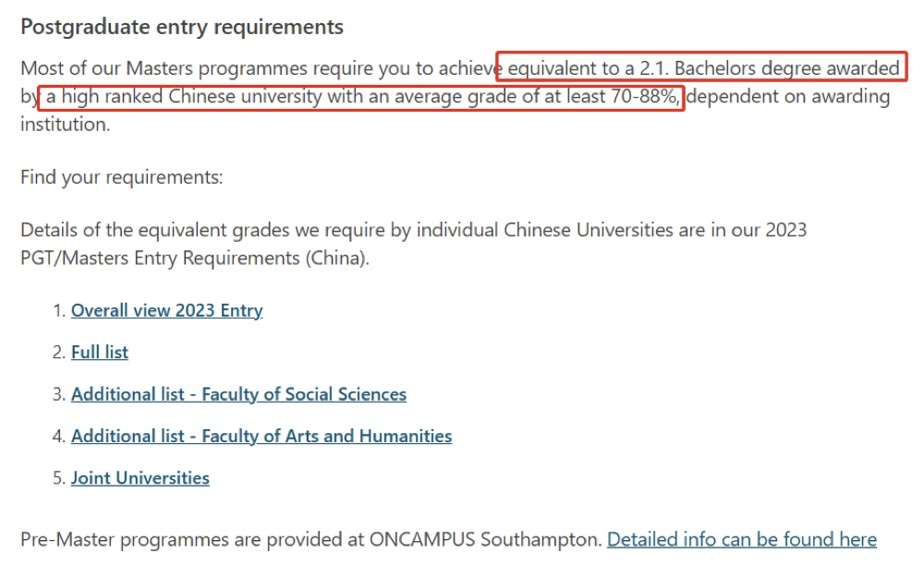
Task: Follow the Detailed info can be found here link
Action: pyautogui.click(x=742, y=539)
